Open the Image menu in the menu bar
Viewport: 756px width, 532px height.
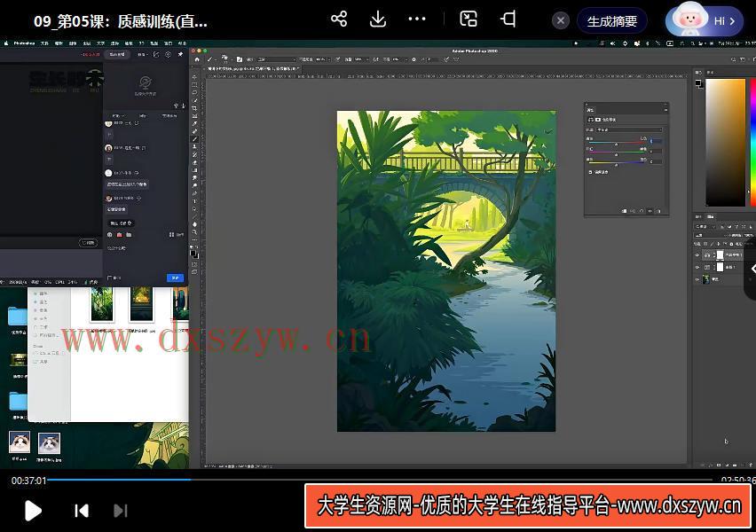point(73,43)
